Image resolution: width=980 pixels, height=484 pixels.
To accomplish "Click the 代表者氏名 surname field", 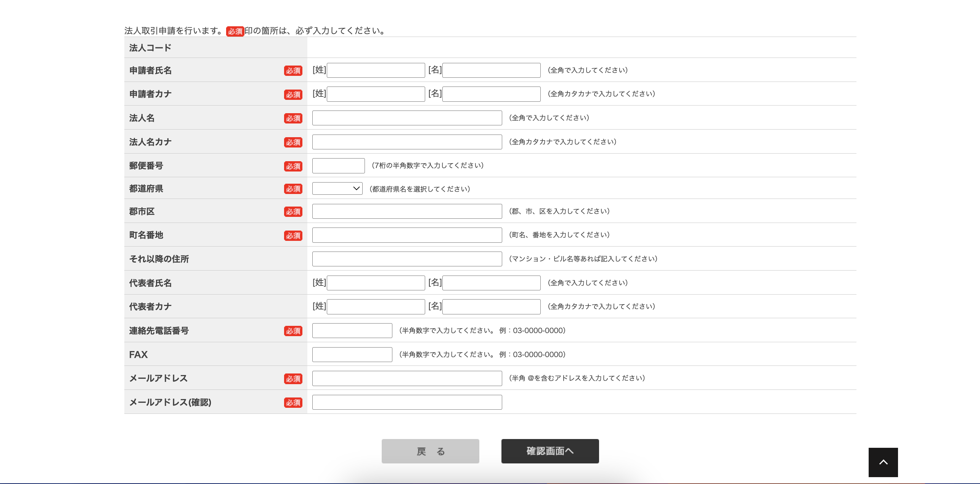I will coord(375,282).
